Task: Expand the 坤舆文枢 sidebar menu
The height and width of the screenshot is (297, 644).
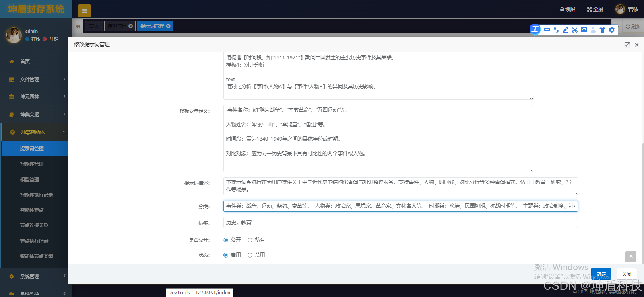Action: click(34, 114)
